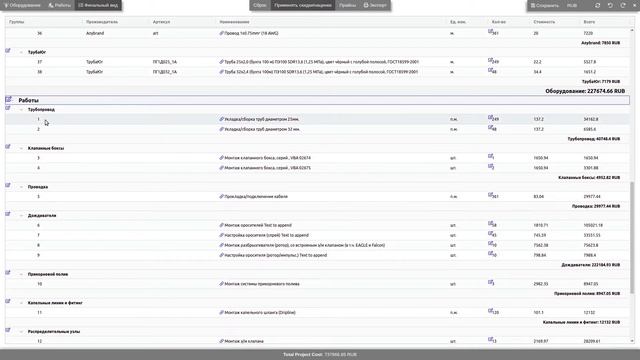This screenshot has width=640, height=360.
Task: Collapse the Прикорневой полив group
Action: 21,274
